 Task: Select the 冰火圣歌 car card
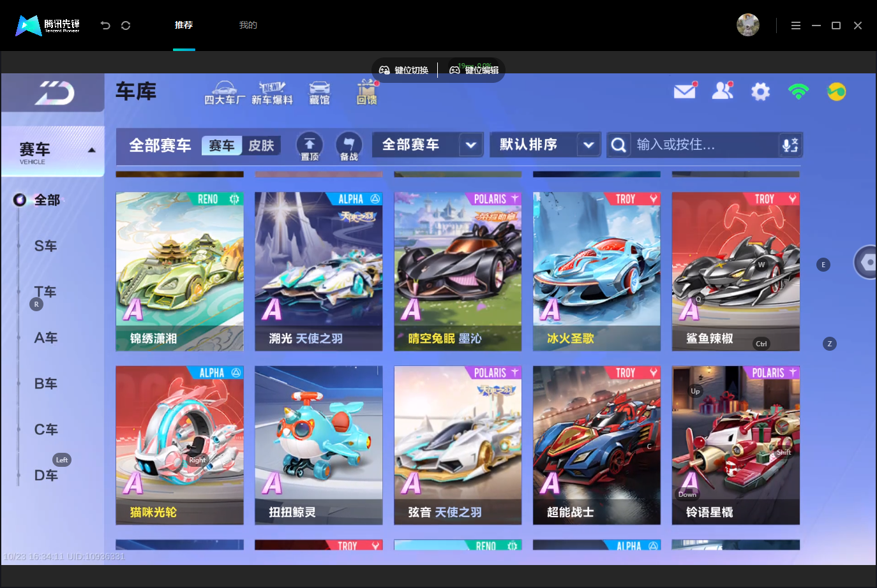(x=597, y=272)
